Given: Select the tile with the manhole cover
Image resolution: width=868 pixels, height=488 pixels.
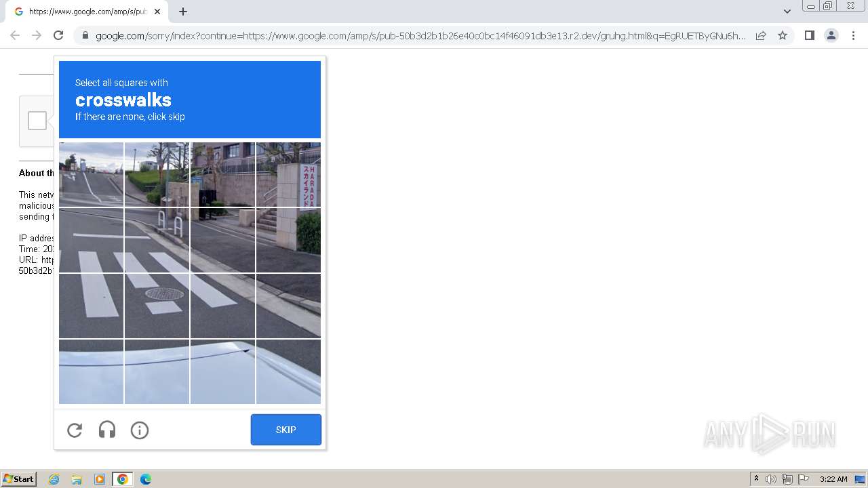Looking at the screenshot, I should pyautogui.click(x=157, y=306).
